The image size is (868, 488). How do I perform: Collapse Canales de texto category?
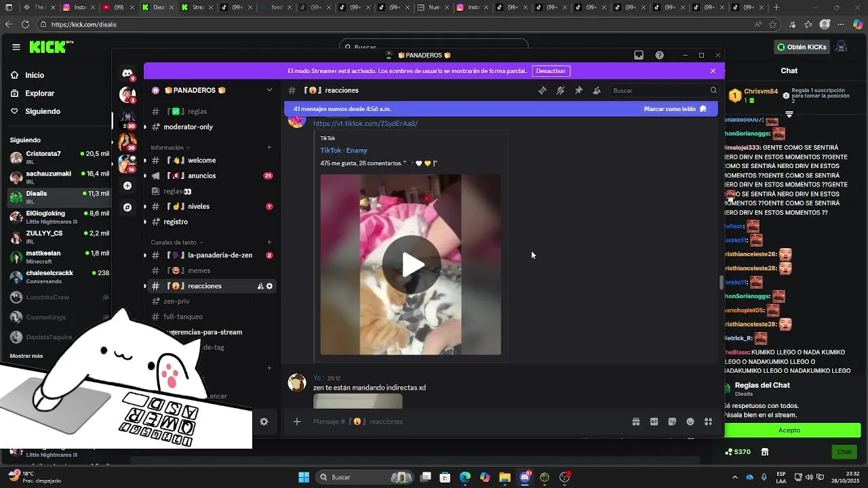coord(177,242)
